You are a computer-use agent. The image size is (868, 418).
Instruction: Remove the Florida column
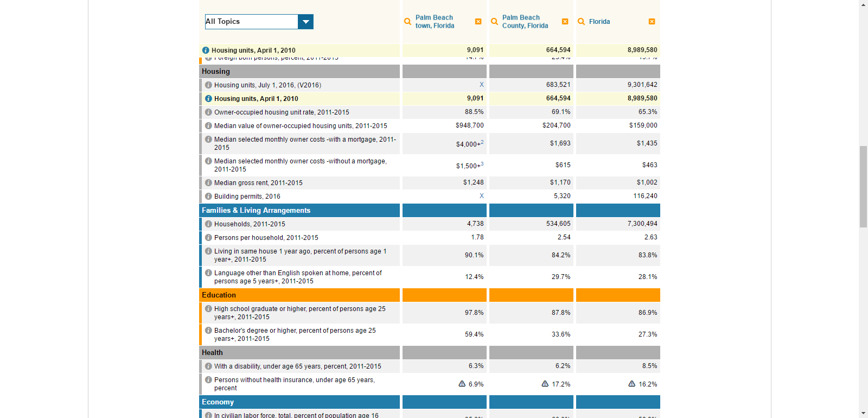coord(652,22)
